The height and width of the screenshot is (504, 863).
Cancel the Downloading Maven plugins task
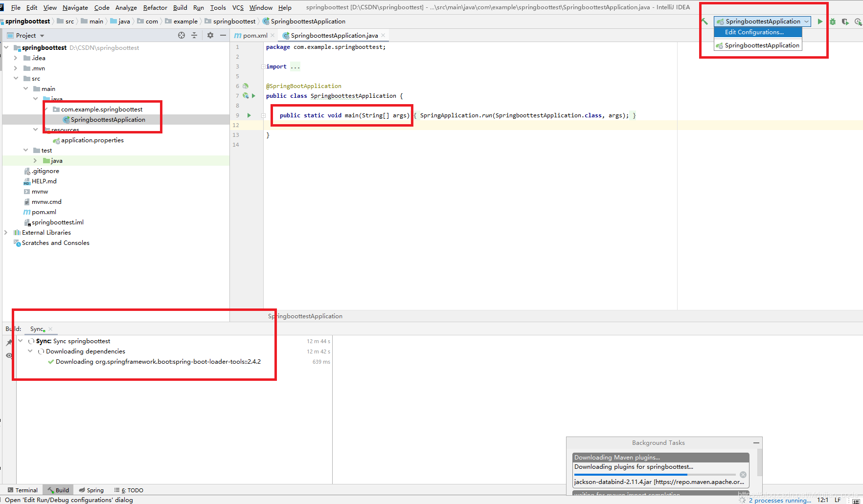click(x=743, y=475)
